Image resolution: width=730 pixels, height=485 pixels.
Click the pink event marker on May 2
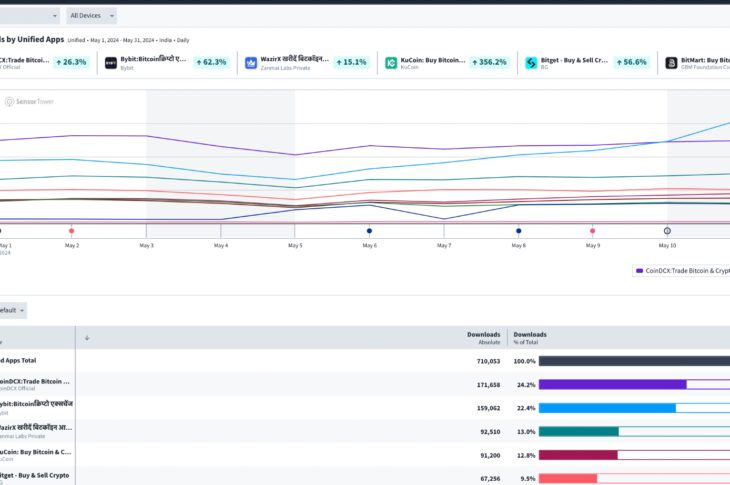click(x=72, y=230)
